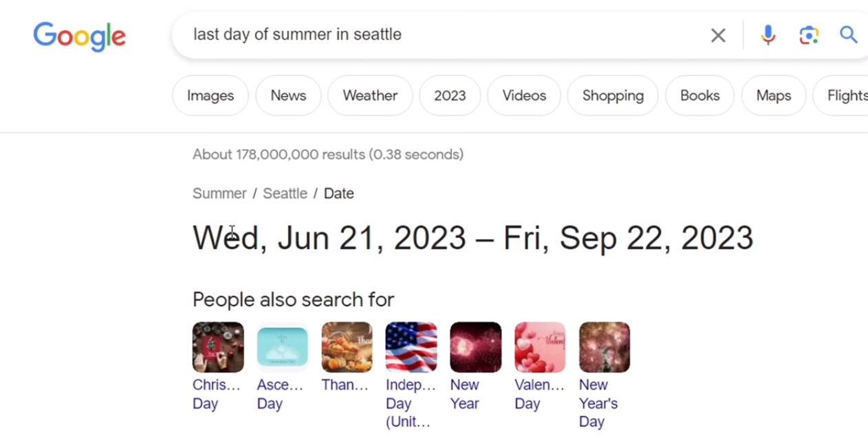Show Videos results

point(524,96)
